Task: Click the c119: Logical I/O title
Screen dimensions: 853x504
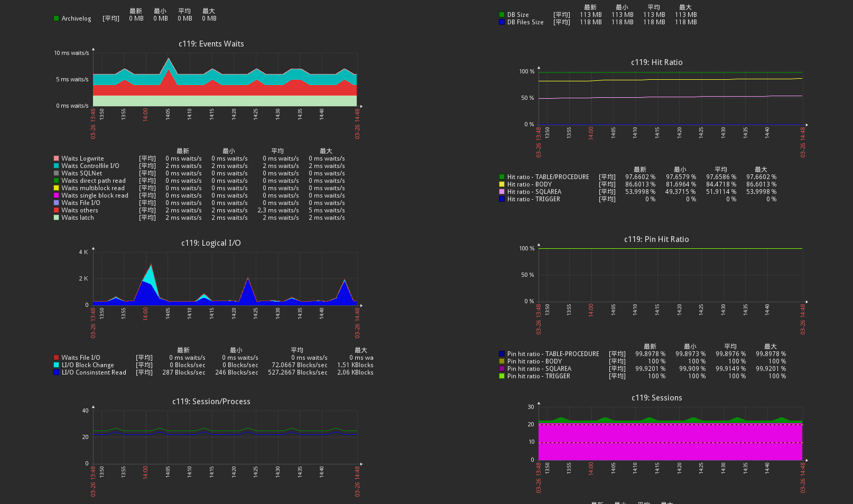Action: (x=211, y=242)
